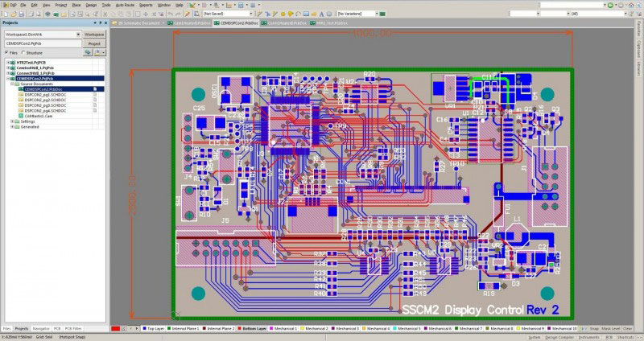The image size is (644, 341).
Task: Select the Structure radio button
Action: tap(25, 52)
